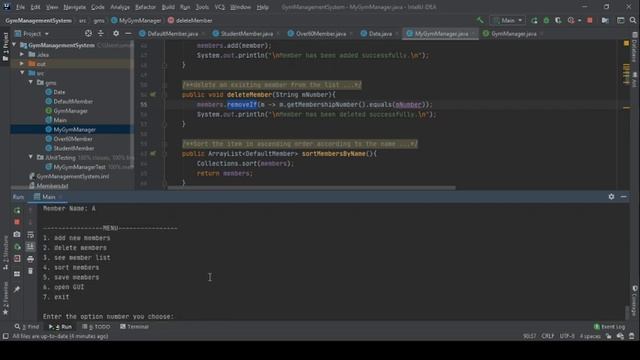
Task: Click the Locate/scroll-from-source icon in Project panel
Action: point(88,33)
